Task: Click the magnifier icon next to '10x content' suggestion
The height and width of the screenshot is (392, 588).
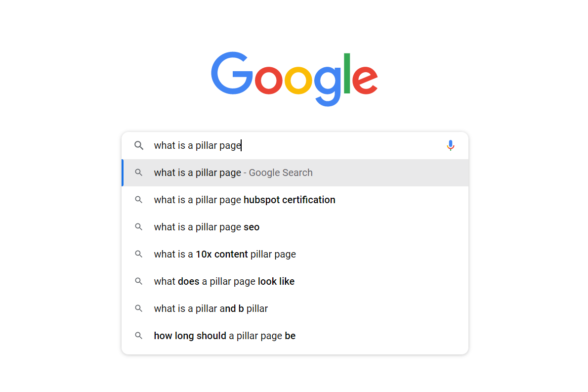Action: point(139,254)
